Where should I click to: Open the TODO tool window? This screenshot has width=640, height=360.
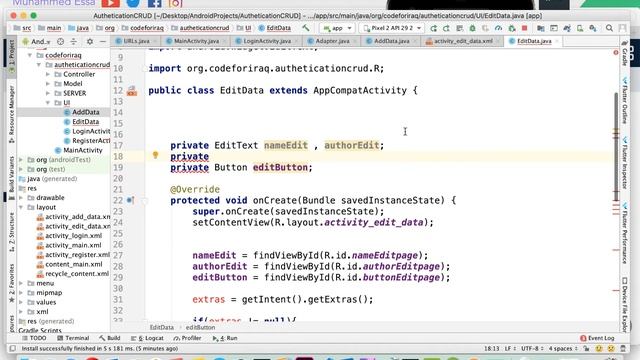point(34,338)
